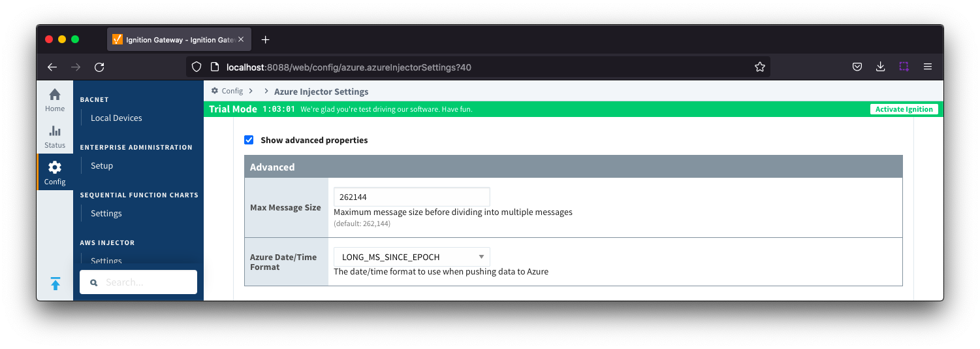Click the Config breadcrumb link

232,91
